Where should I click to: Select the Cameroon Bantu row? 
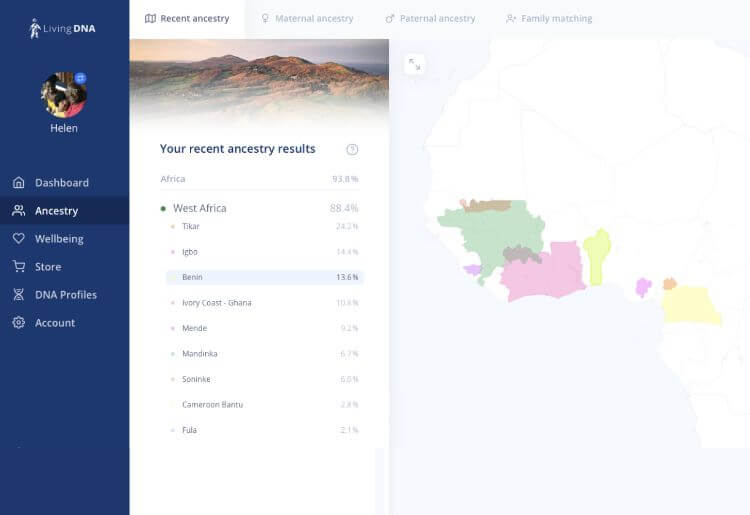pos(265,404)
